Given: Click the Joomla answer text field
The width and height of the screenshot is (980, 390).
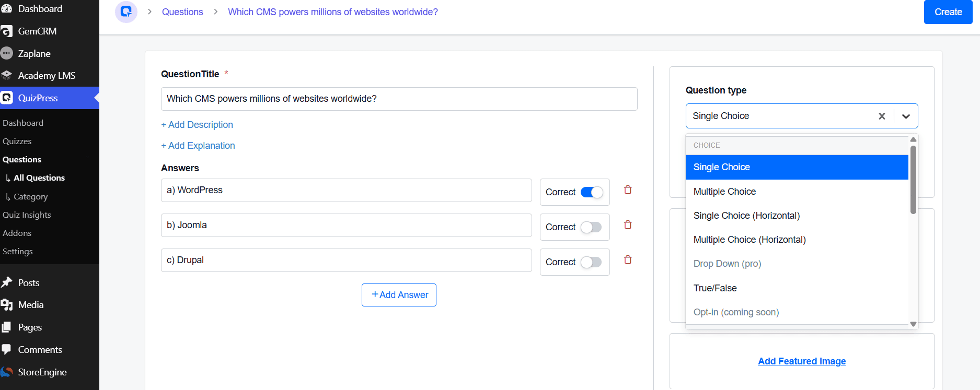Looking at the screenshot, I should (x=347, y=225).
